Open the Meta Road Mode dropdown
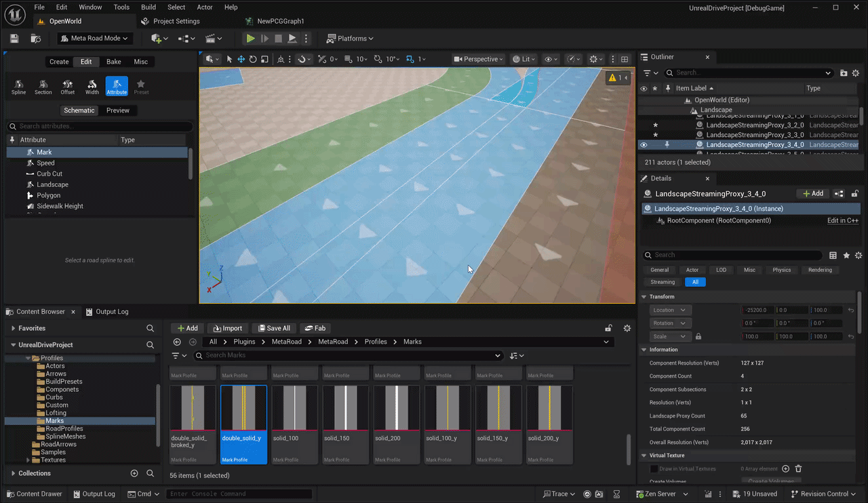 94,39
